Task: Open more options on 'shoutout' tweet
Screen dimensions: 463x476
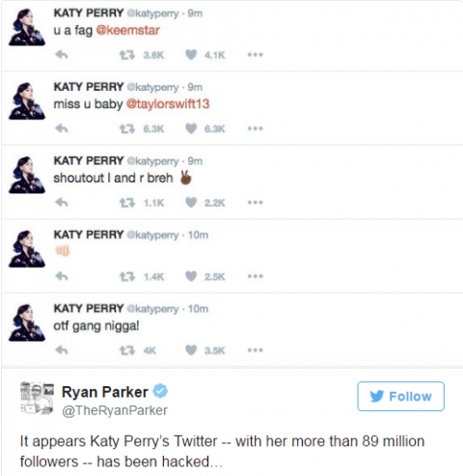Action: click(x=256, y=203)
